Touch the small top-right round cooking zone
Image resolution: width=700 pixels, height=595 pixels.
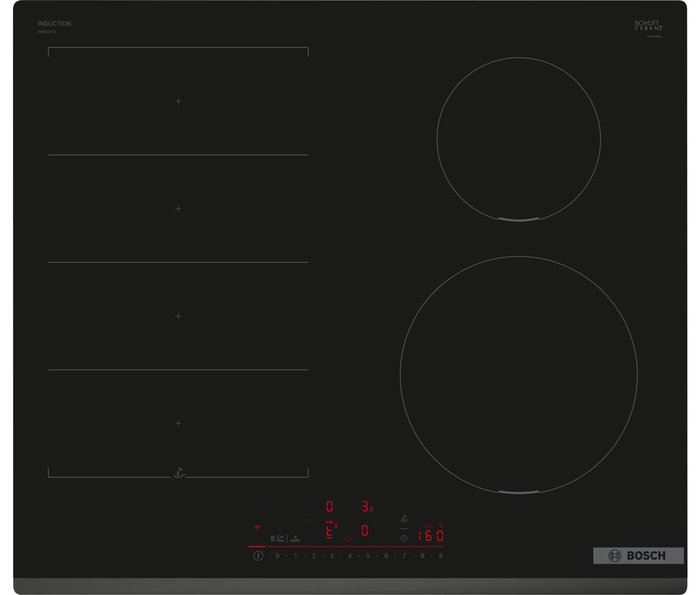[519, 139]
